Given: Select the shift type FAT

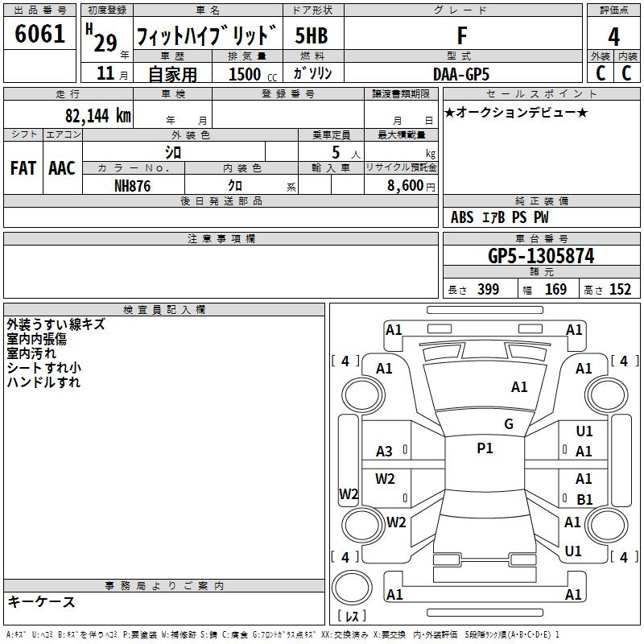Looking at the screenshot, I should coord(23,168).
